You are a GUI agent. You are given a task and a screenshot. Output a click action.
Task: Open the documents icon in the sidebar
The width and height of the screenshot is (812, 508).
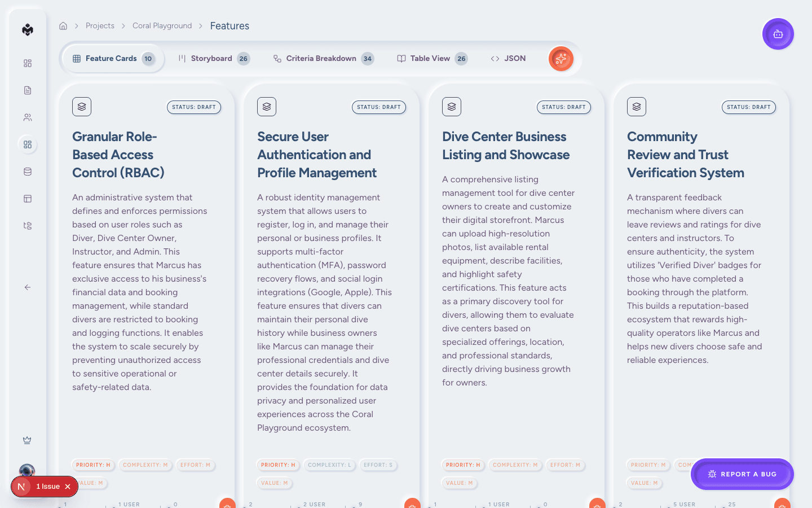click(28, 90)
